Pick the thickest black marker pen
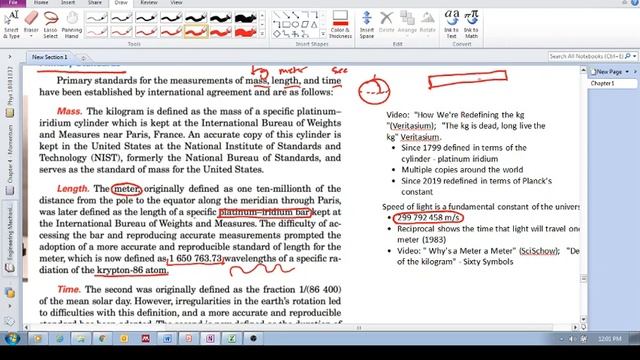Viewport: 640px width, 360px height. click(x=245, y=18)
